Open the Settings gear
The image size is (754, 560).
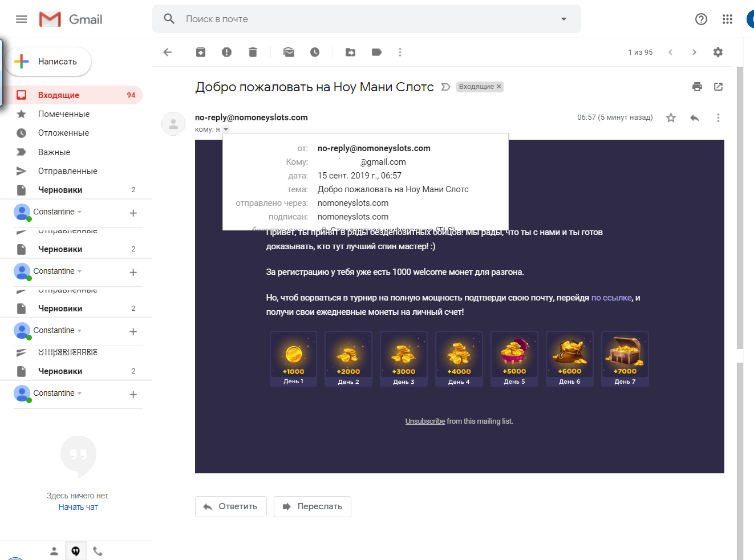click(x=718, y=52)
